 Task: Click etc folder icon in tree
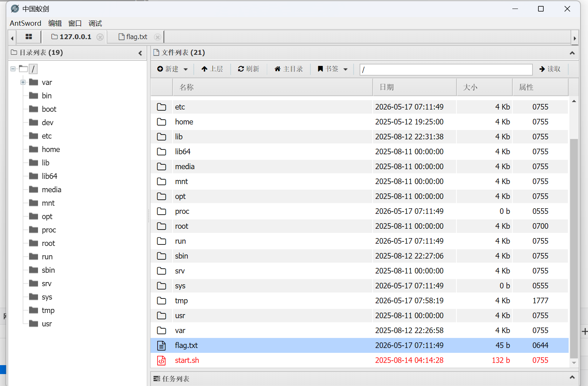(34, 136)
